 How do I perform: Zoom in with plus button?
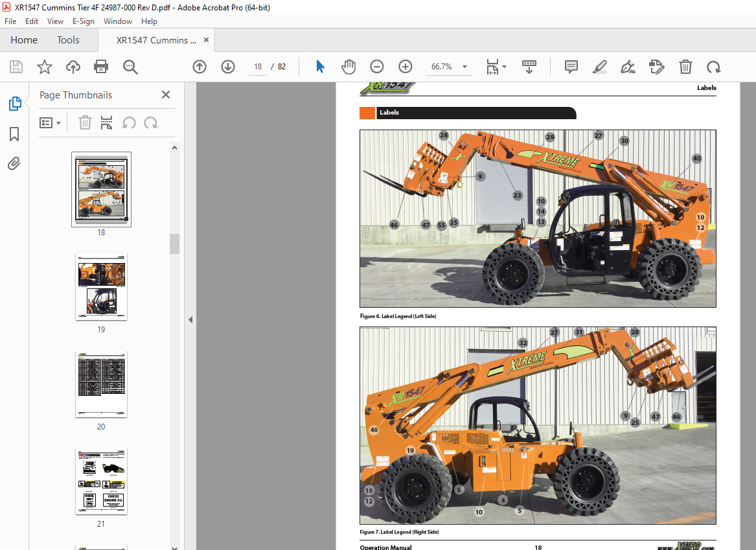pos(406,67)
